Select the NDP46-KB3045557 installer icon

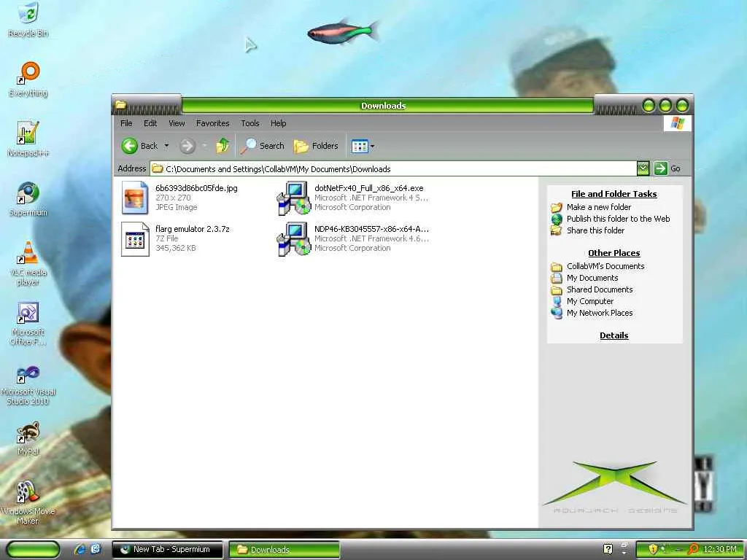[293, 238]
